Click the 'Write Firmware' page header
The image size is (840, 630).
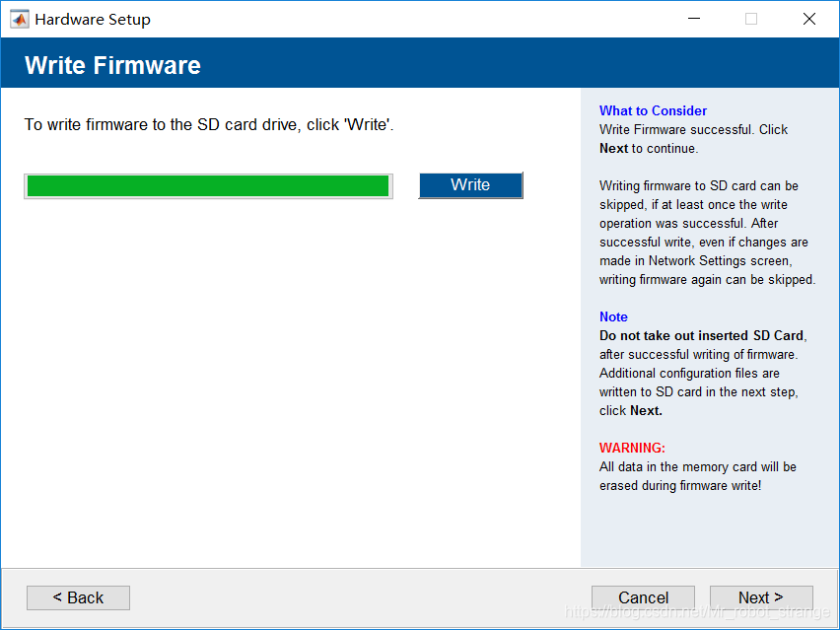[112, 65]
